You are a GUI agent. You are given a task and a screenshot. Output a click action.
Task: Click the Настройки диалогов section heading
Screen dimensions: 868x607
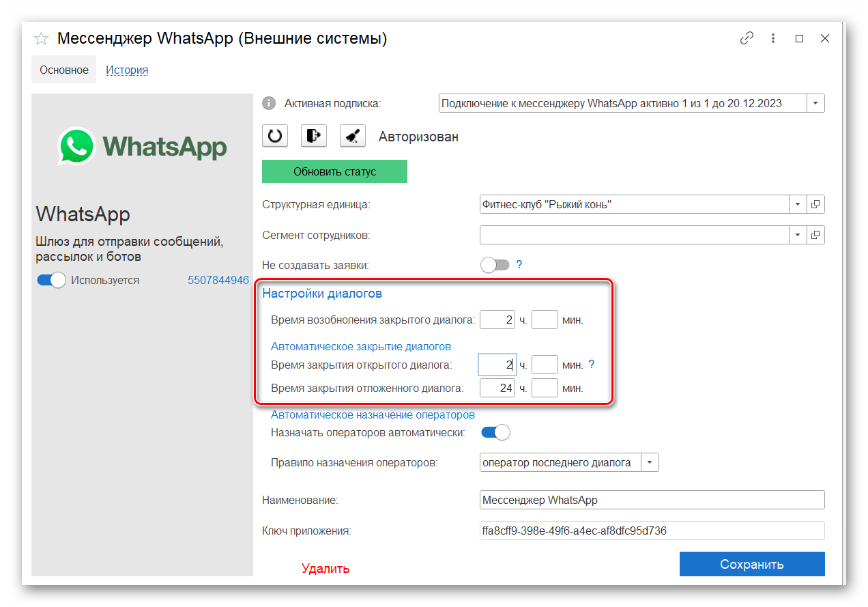pos(322,294)
